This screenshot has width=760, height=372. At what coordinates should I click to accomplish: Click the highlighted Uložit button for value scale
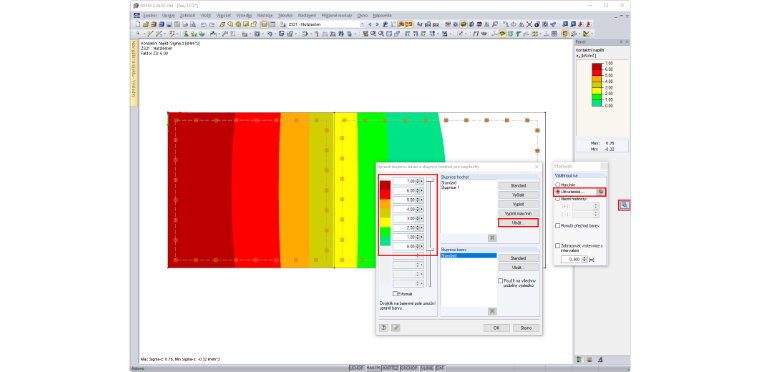coord(518,223)
